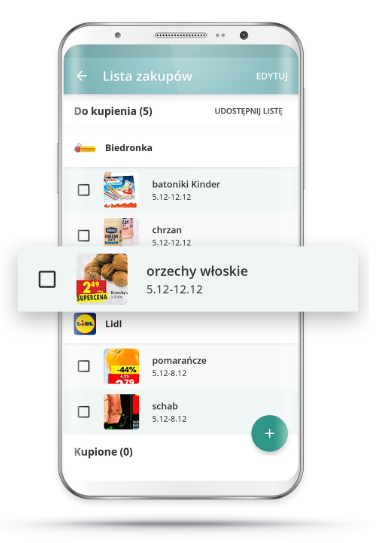Open the Lidl store logo
Image resolution: width=378 pixels, height=543 pixels.
click(x=85, y=324)
